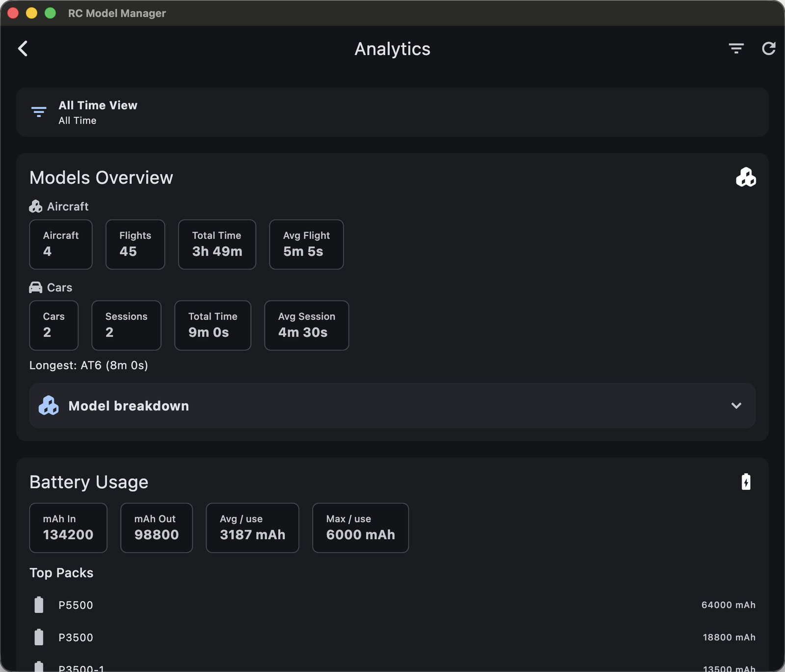Refresh the analytics data
Image resolution: width=785 pixels, height=672 pixels.
(768, 49)
